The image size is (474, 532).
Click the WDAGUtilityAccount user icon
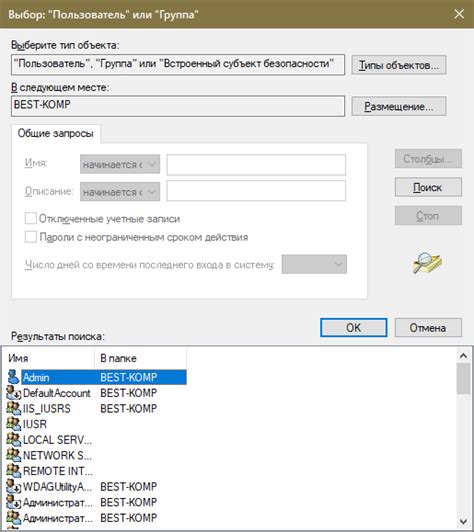click(x=14, y=486)
